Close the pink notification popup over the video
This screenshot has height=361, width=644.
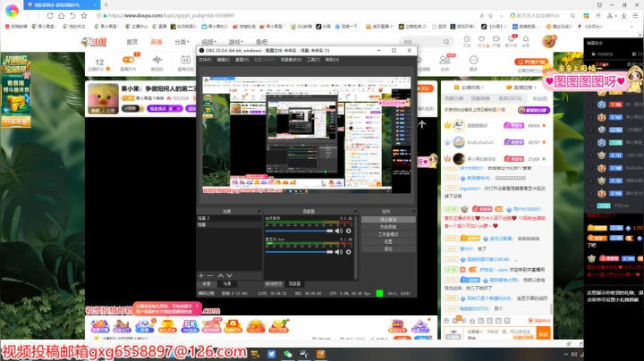tap(197, 306)
